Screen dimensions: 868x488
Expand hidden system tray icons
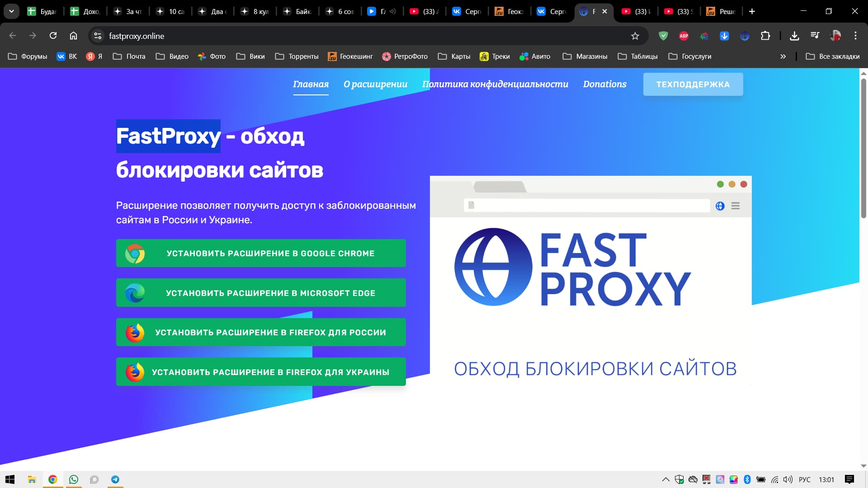tap(665, 479)
